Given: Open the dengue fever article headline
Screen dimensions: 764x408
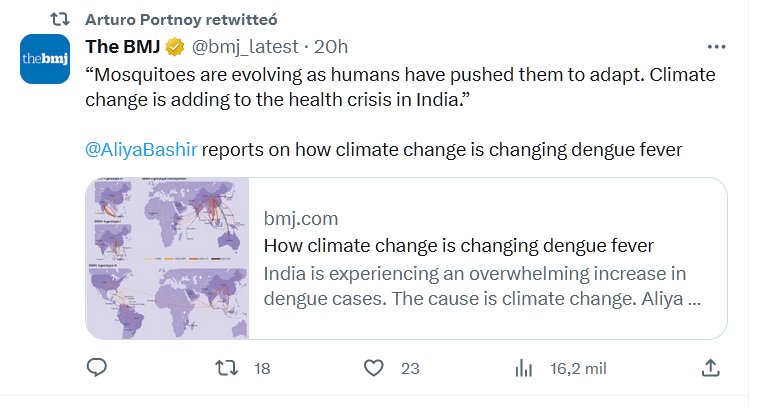Looking at the screenshot, I should point(459,246).
